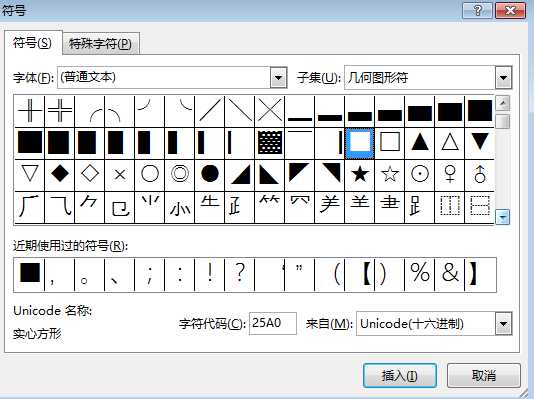Select the black diamond symbol
The image size is (534, 399).
click(x=60, y=175)
